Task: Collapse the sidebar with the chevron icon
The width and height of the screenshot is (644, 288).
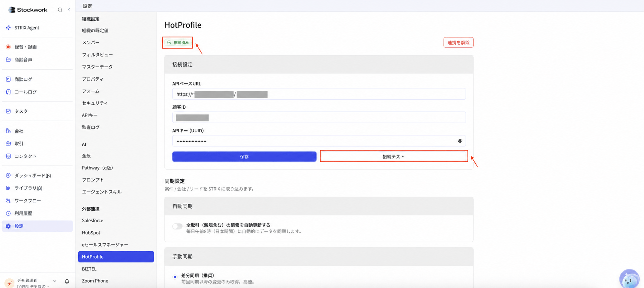Action: (69, 10)
